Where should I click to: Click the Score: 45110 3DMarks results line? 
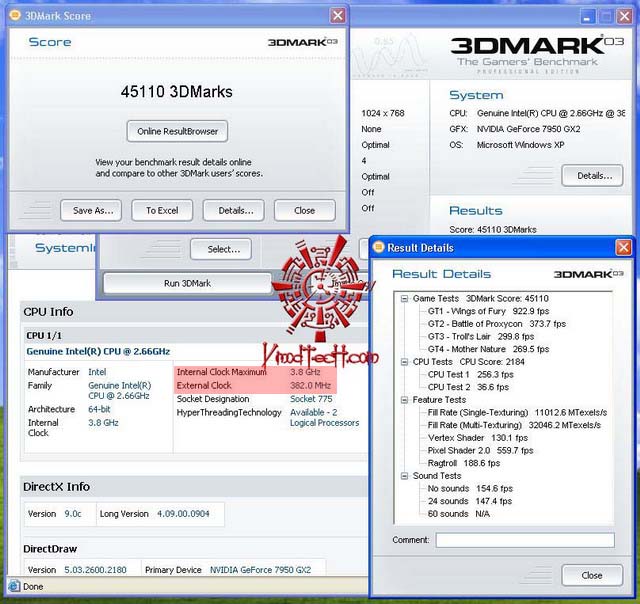pyautogui.click(x=493, y=230)
